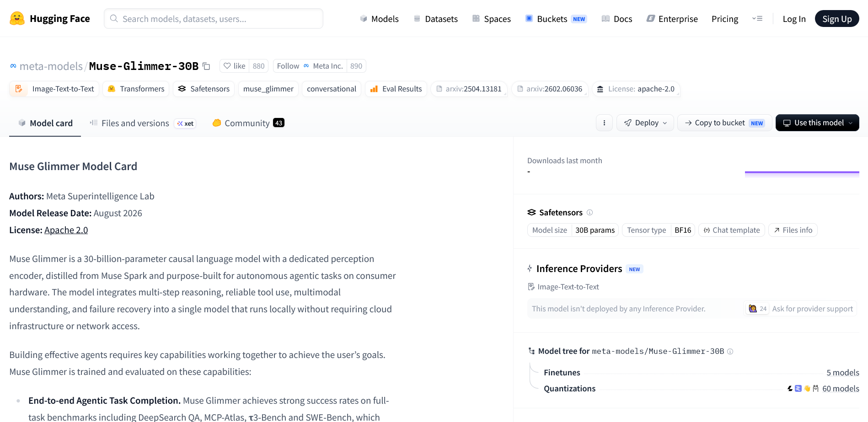Image resolution: width=868 pixels, height=422 pixels.
Task: Toggle like on this model
Action: (x=234, y=66)
